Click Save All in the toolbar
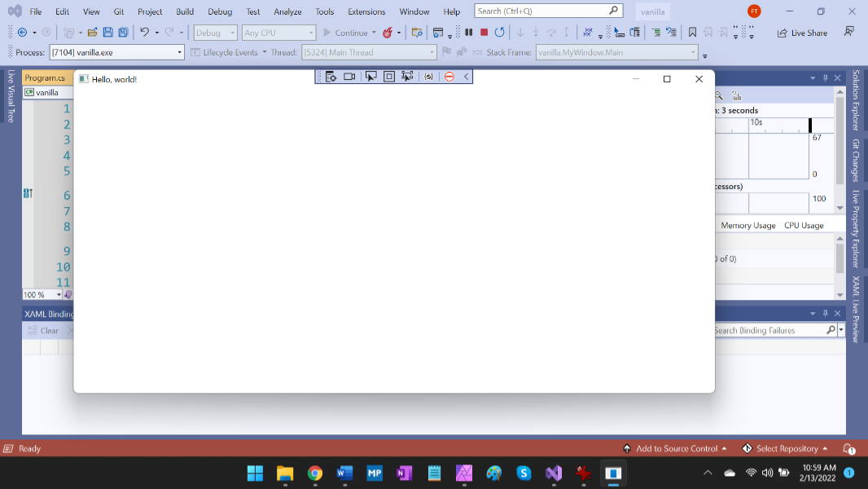The width and height of the screenshot is (868, 489). (x=123, y=33)
